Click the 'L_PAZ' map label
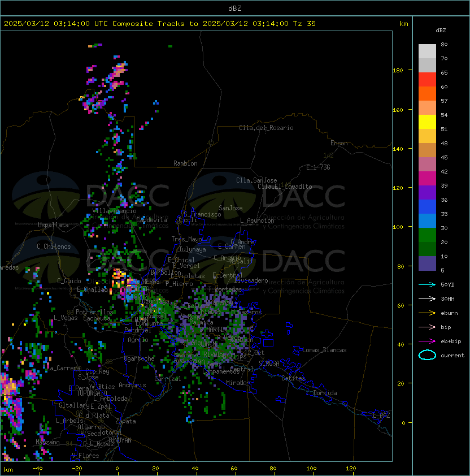 click(381, 416)
